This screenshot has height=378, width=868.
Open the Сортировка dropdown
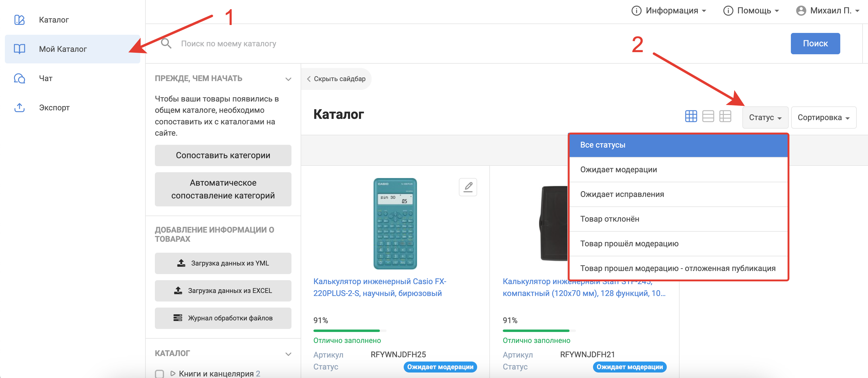click(823, 118)
